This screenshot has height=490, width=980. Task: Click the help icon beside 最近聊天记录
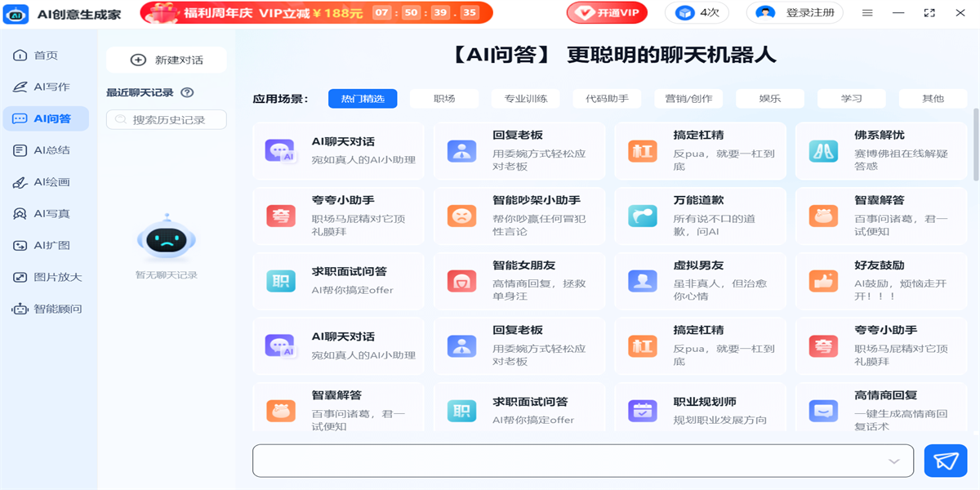[x=187, y=93]
